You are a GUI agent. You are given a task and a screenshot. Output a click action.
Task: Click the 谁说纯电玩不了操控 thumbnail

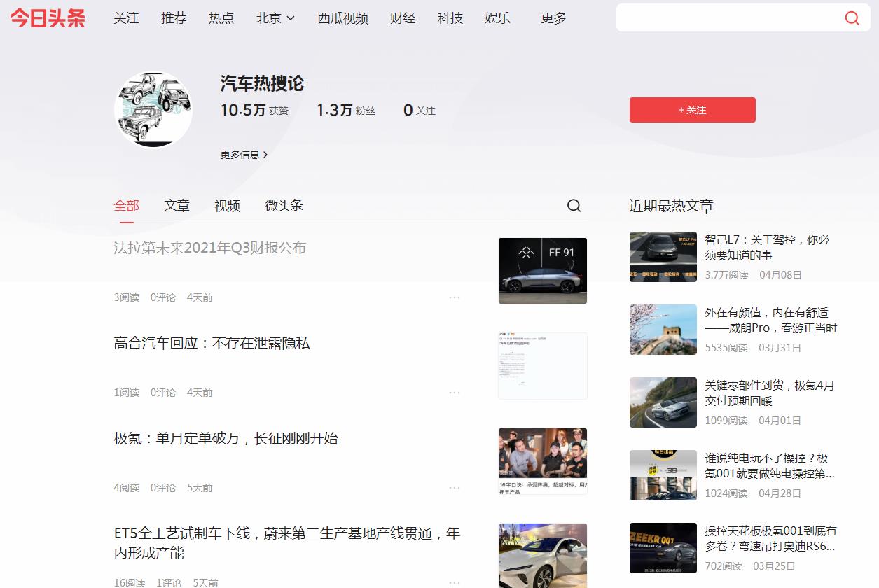click(663, 475)
